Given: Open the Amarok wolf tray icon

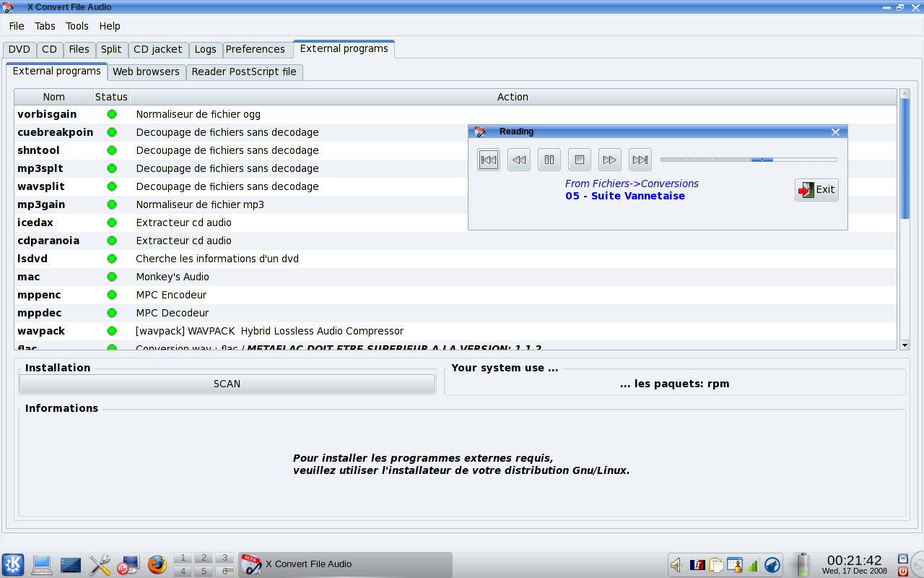Looking at the screenshot, I should point(772,565).
